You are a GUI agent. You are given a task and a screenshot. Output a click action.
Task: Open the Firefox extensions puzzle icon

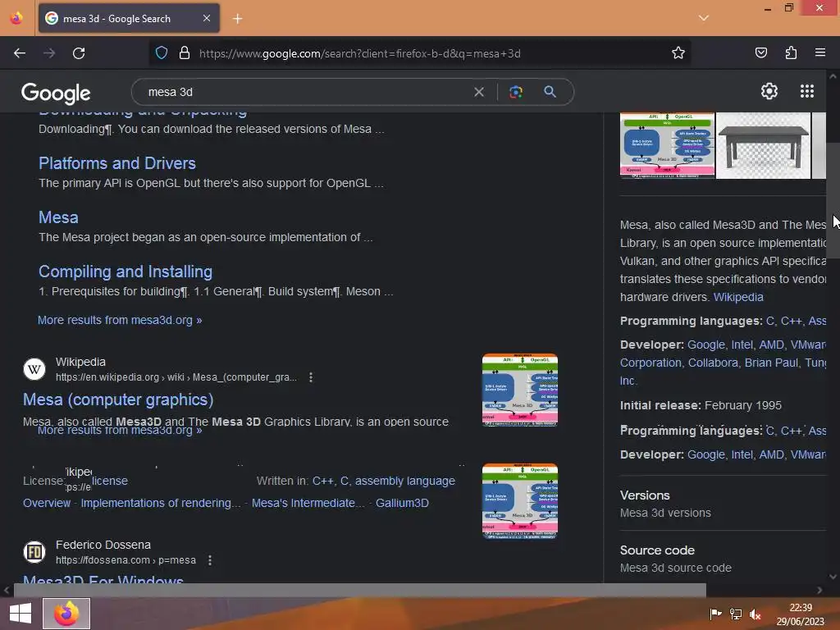tap(792, 52)
